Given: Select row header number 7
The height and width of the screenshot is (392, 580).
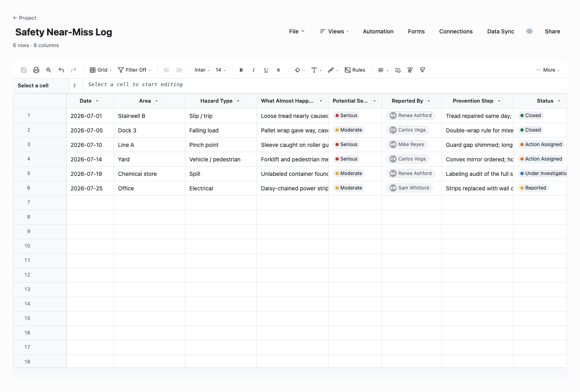Looking at the screenshot, I should (x=40, y=202).
